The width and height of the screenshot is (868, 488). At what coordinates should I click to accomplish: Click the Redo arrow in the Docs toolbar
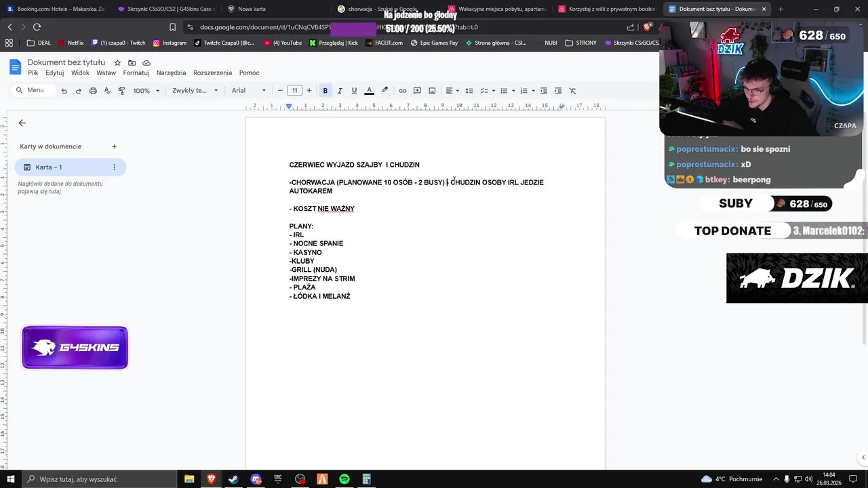point(78,91)
